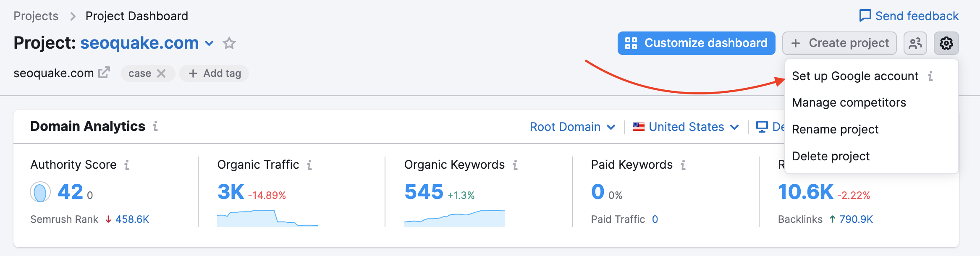Choose Rename project in the menu
980x256 pixels.
tap(872, 129)
